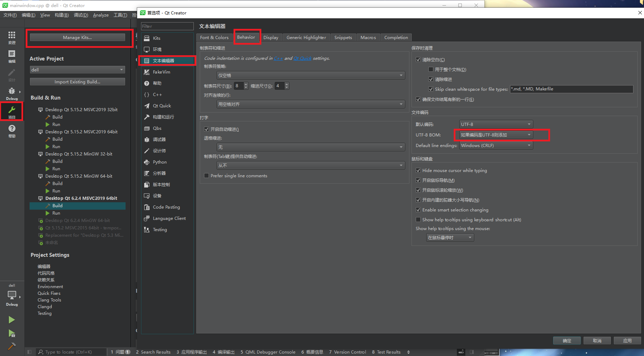Open the backspace indentation (无) dropdown
The height and width of the screenshot is (356, 644).
point(311,147)
